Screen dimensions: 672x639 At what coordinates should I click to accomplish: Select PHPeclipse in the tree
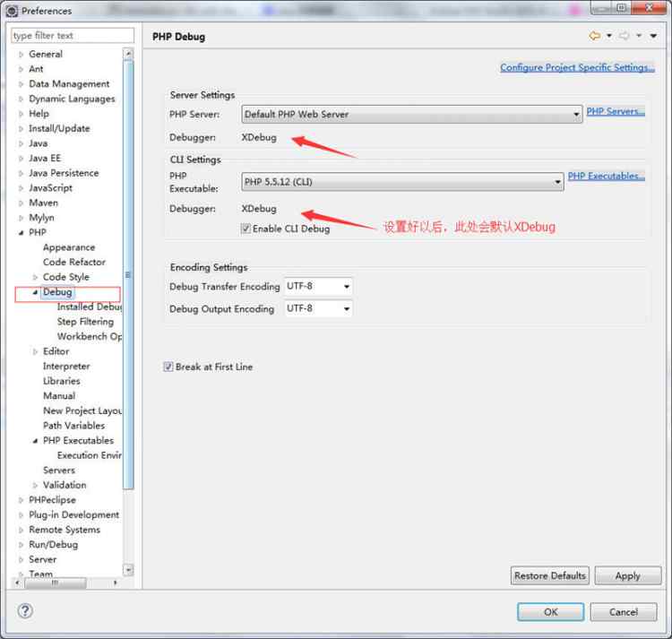pos(52,500)
